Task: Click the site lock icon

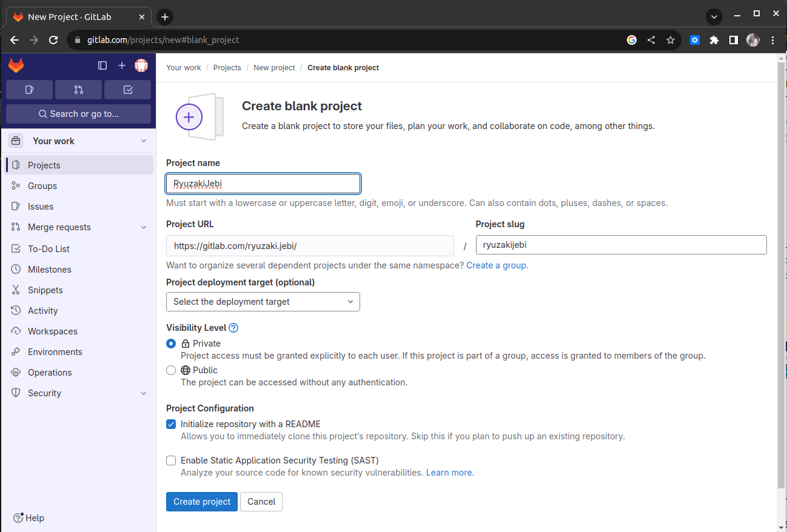Action: (x=77, y=40)
